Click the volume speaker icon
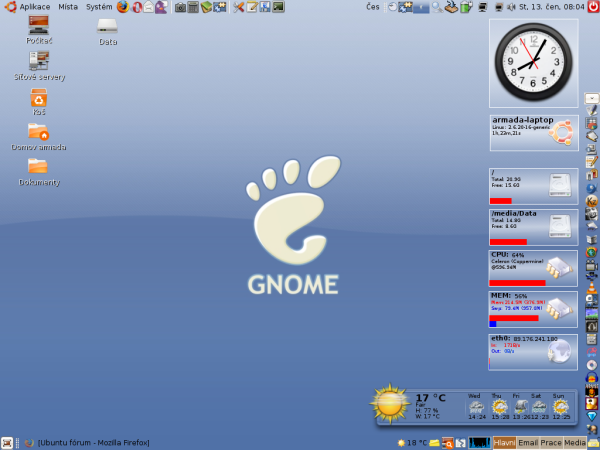This screenshot has height=450, width=600. (511, 7)
